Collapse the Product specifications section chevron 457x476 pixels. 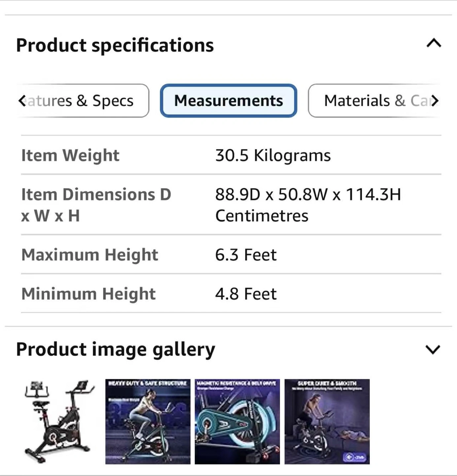[x=434, y=43]
